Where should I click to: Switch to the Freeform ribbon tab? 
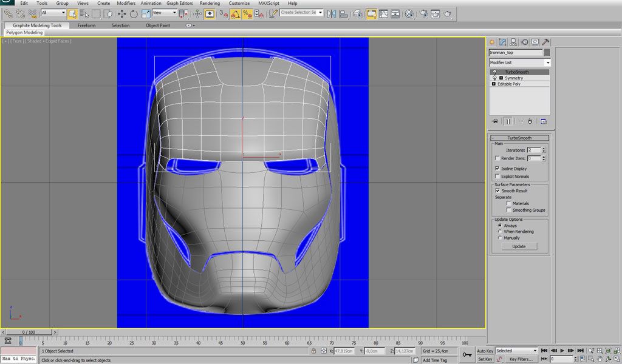86,25
